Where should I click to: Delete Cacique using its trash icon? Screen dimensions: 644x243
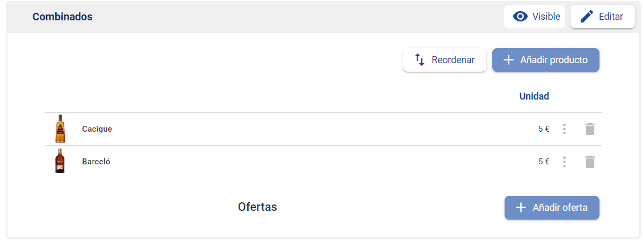(590, 129)
